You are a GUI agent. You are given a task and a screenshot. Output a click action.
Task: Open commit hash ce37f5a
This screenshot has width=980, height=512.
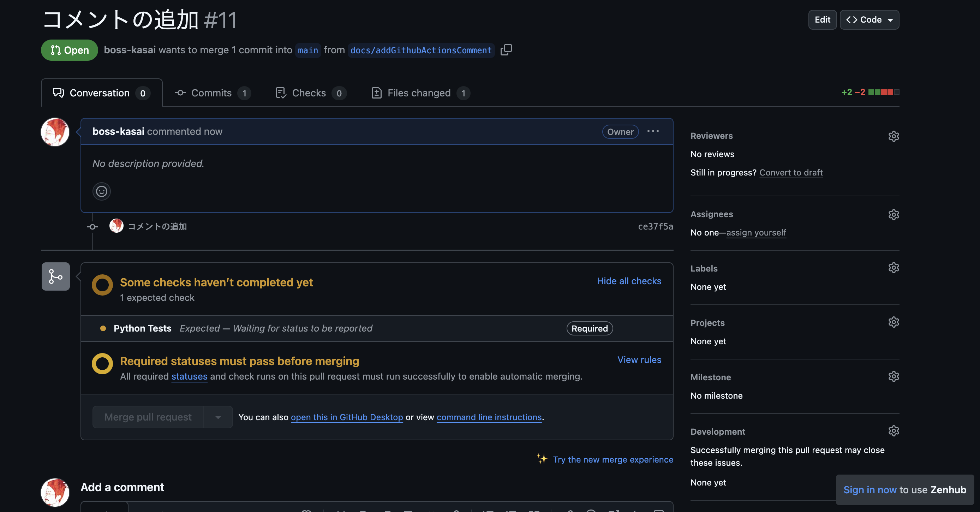coord(655,227)
